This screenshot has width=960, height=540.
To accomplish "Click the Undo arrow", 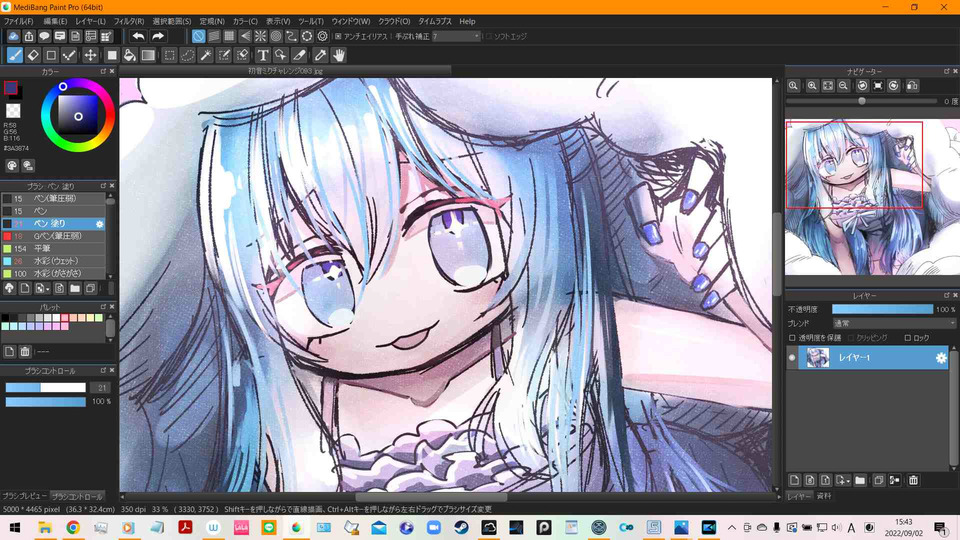I will [x=138, y=37].
